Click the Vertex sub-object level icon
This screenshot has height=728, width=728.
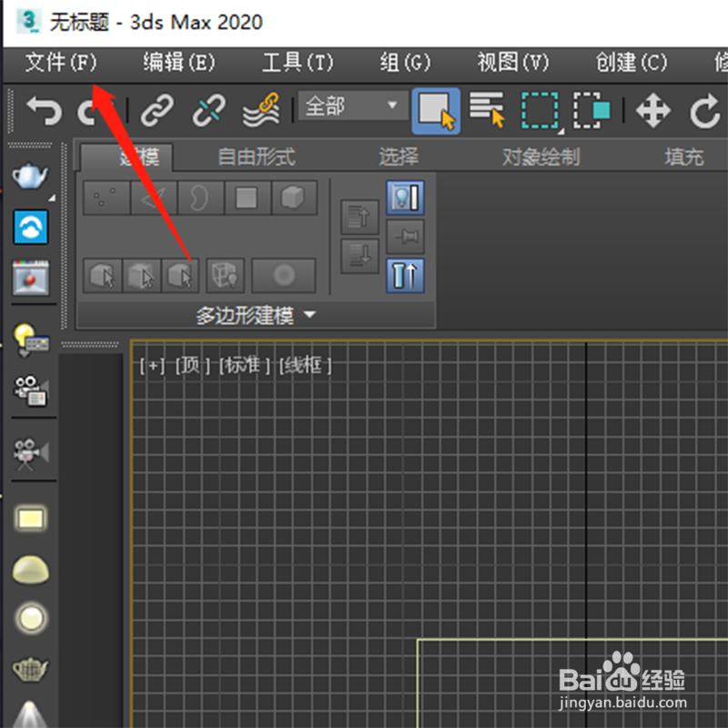106,197
